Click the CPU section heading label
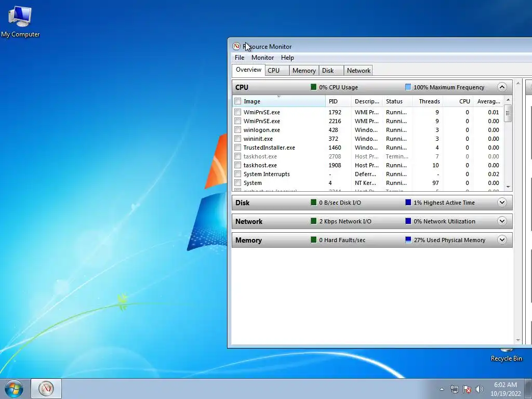 (x=242, y=87)
